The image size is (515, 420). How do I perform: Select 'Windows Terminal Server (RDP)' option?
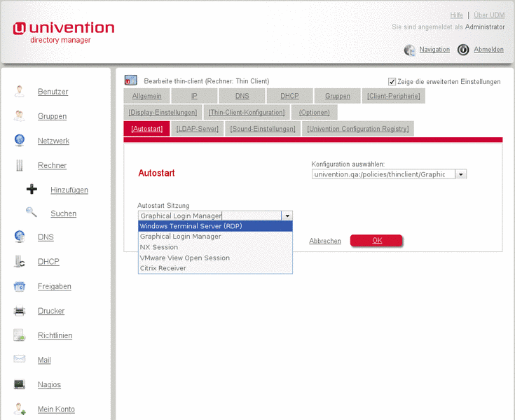[x=215, y=226]
